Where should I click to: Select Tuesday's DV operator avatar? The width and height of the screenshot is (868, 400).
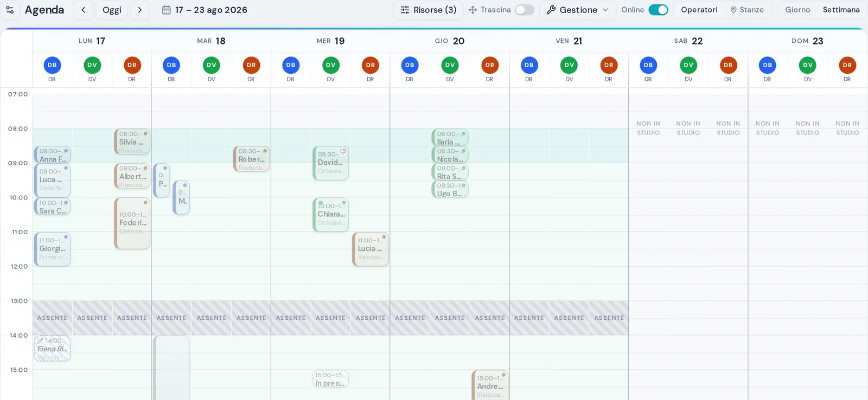212,65
